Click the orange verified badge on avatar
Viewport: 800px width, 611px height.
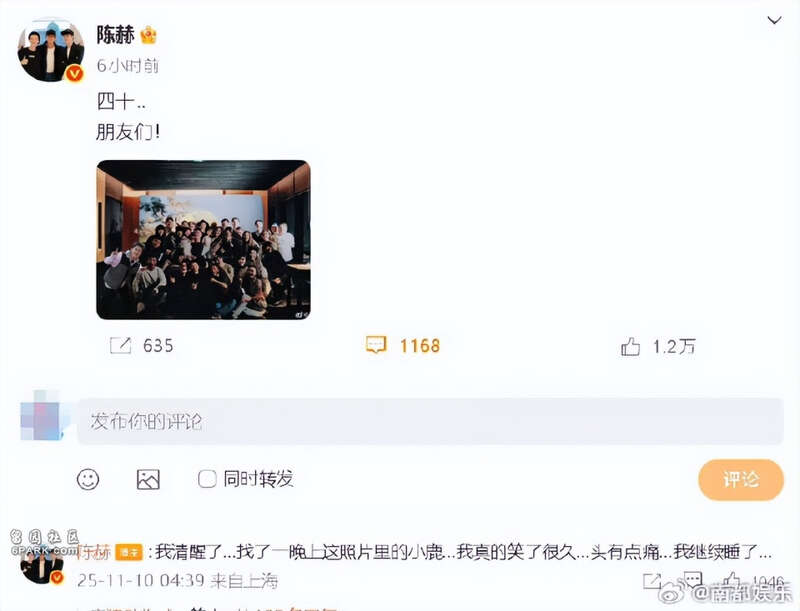(x=74, y=74)
